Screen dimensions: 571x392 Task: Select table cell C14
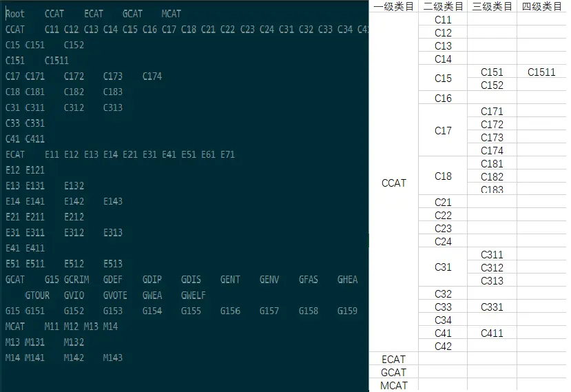443,59
